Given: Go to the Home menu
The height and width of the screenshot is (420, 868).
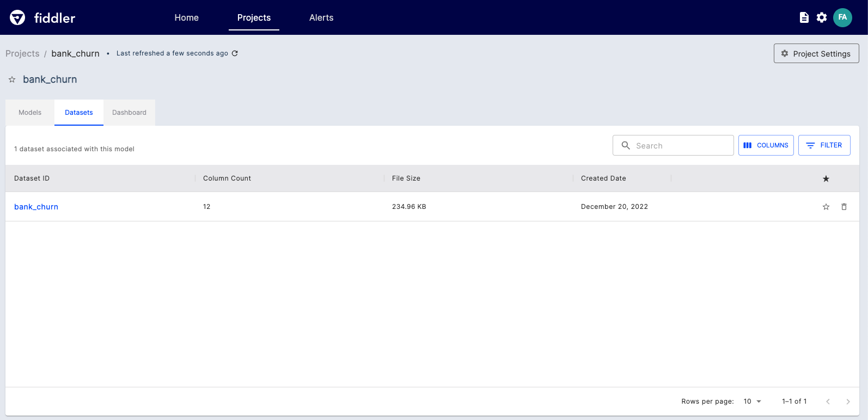Looking at the screenshot, I should [x=187, y=17].
